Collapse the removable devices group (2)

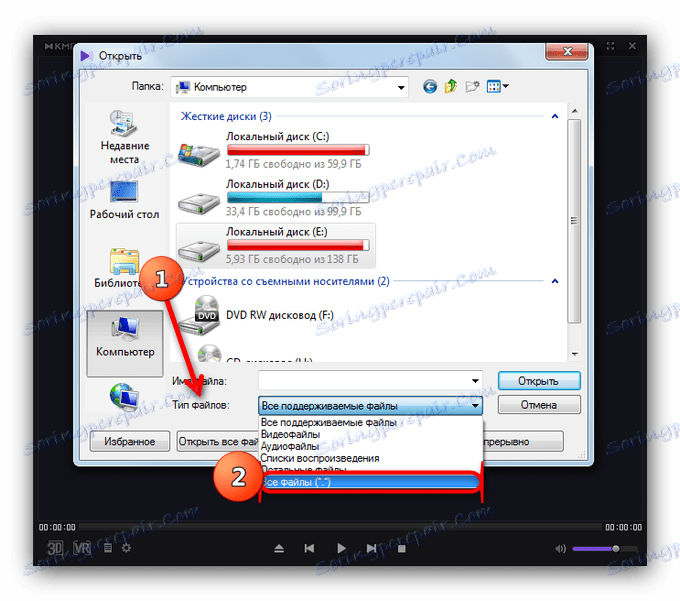[555, 281]
